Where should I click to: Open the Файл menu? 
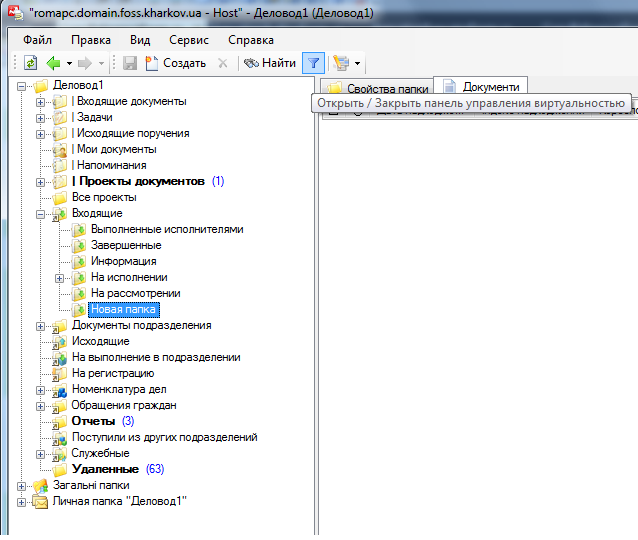37,40
